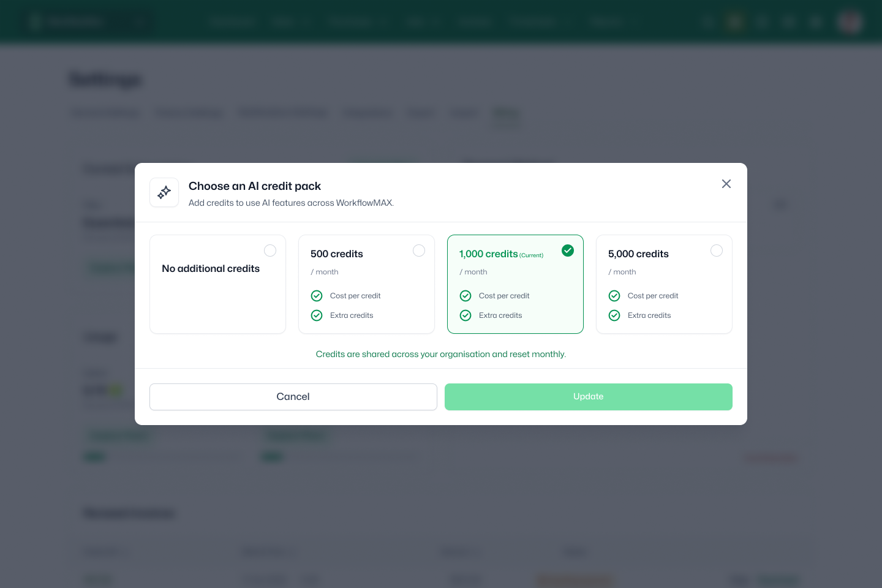Click check icon beside Extra credits, 1,000 credits card
The height and width of the screenshot is (588, 882).
pyautogui.click(x=466, y=315)
